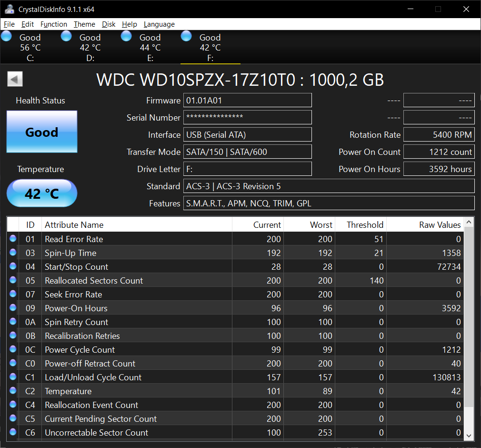Open the Help menu
This screenshot has height=448, width=481.
click(x=130, y=24)
